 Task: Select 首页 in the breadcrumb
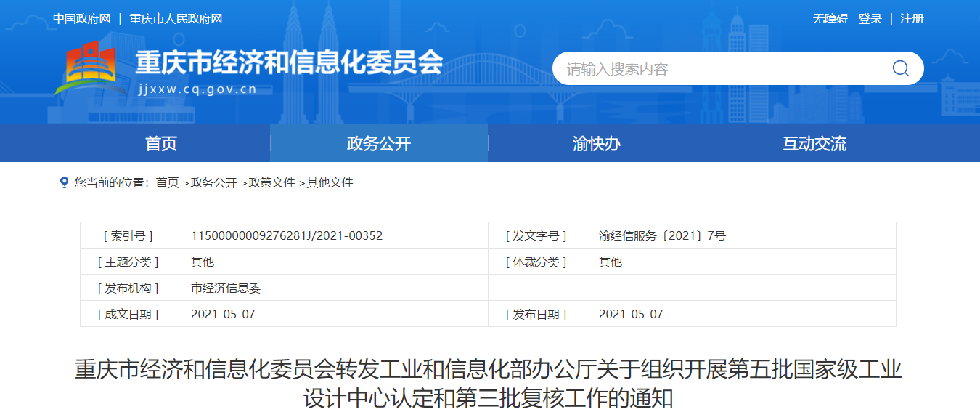167,182
